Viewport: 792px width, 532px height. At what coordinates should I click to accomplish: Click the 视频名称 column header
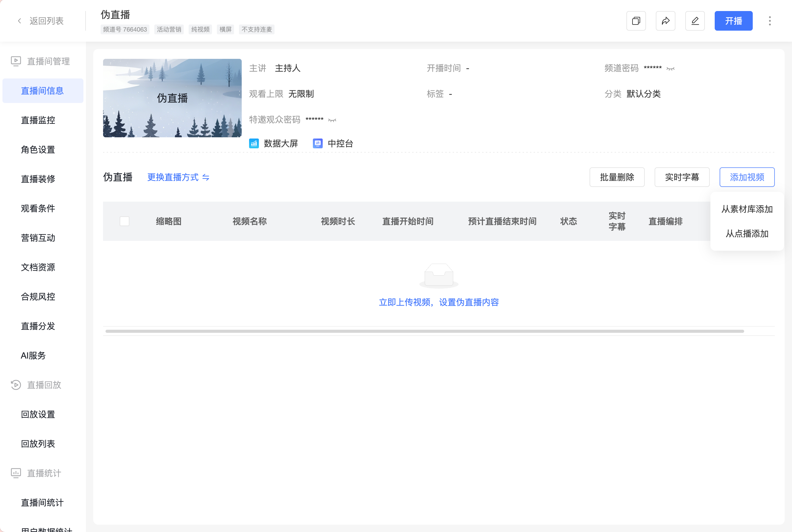(250, 221)
